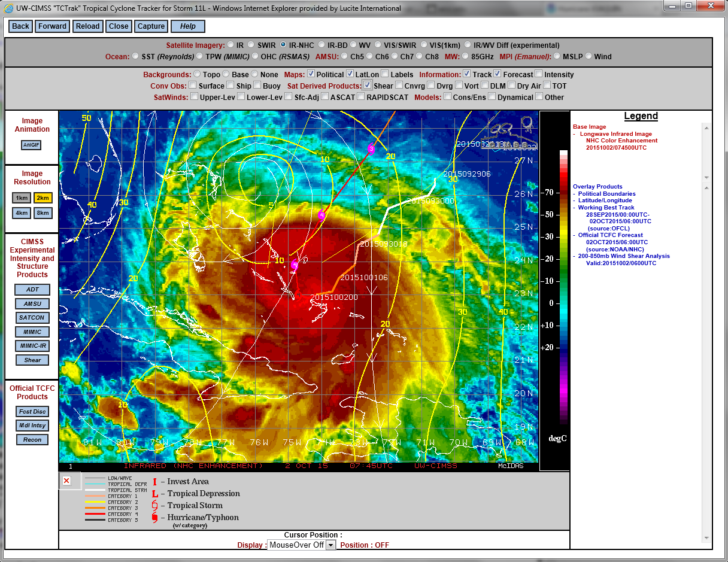Select the IR-BD satellite imagery radio
Image resolution: width=728 pixels, height=562 pixels.
321,45
